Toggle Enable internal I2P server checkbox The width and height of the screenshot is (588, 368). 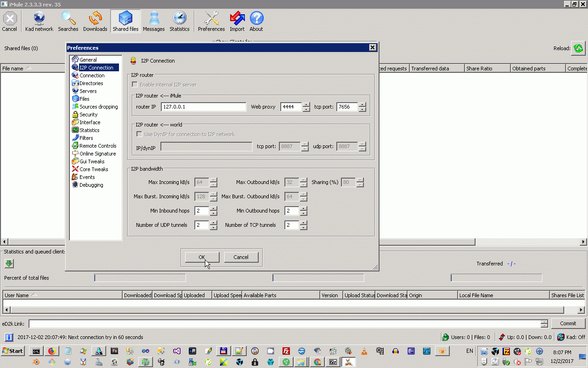click(135, 85)
